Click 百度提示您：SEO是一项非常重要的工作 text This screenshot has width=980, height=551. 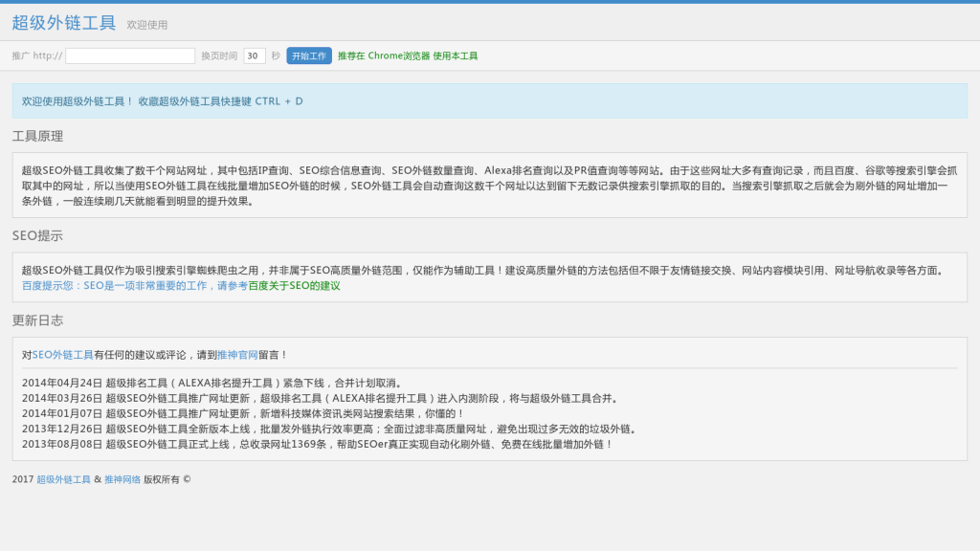click(135, 285)
